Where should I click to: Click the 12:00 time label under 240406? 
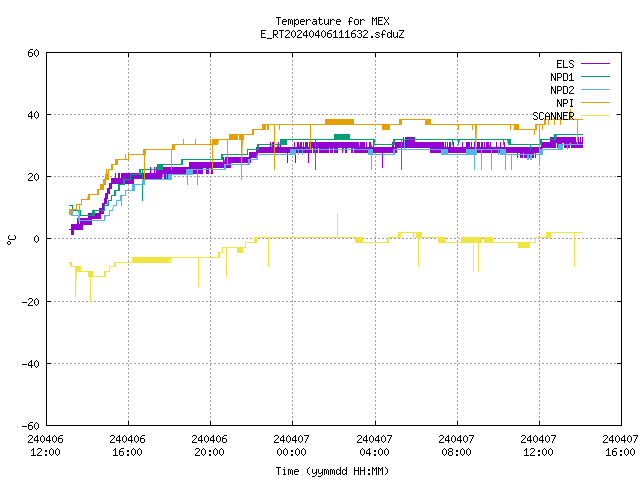click(x=45, y=452)
